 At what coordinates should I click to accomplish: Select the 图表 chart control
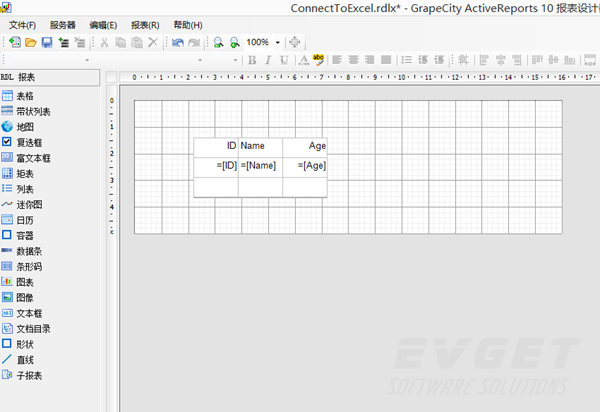coord(18,282)
